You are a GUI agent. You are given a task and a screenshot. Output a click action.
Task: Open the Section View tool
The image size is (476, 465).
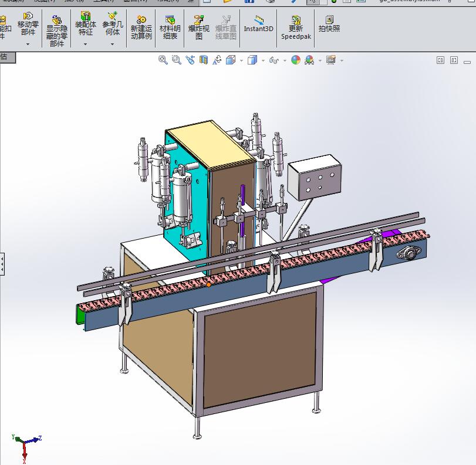(204, 60)
